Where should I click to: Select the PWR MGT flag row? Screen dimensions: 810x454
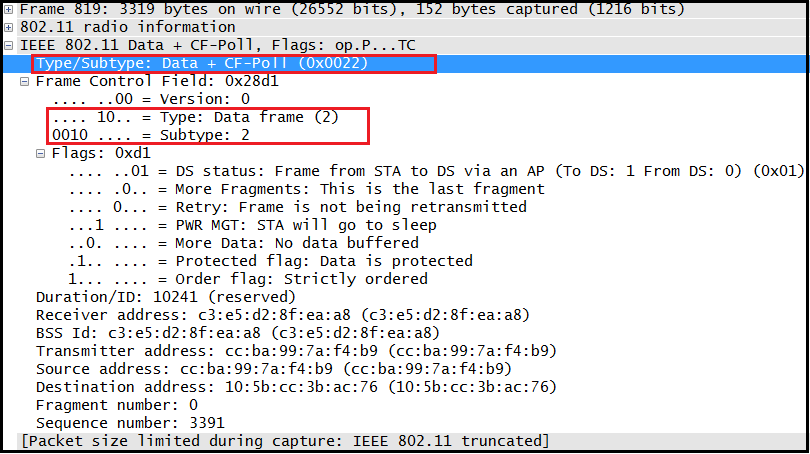[250, 225]
